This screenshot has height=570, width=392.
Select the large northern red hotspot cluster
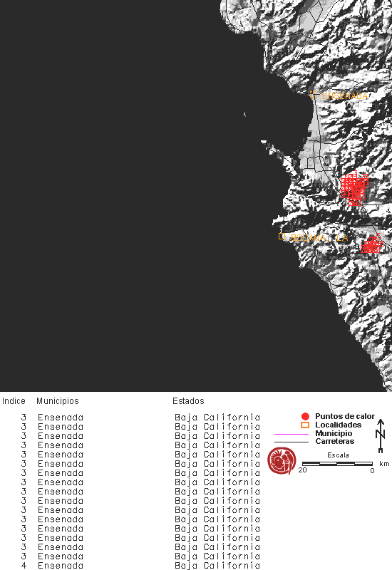click(x=354, y=190)
